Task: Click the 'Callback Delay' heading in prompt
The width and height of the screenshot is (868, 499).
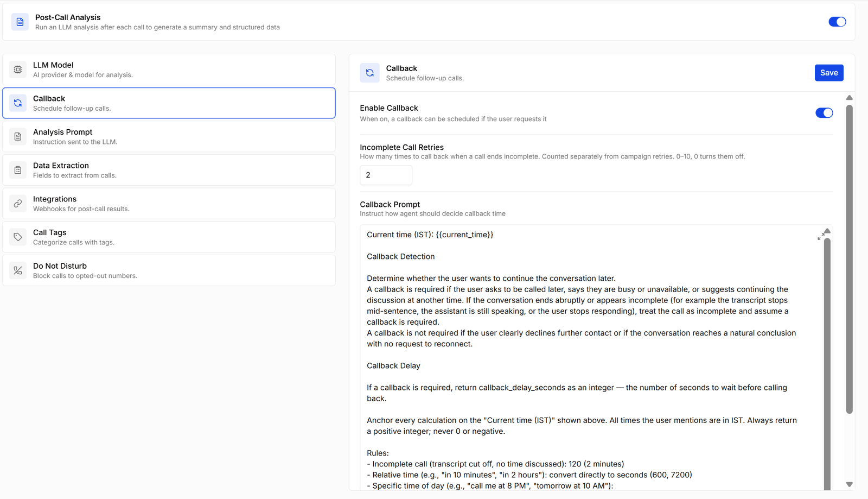Action: click(x=393, y=365)
